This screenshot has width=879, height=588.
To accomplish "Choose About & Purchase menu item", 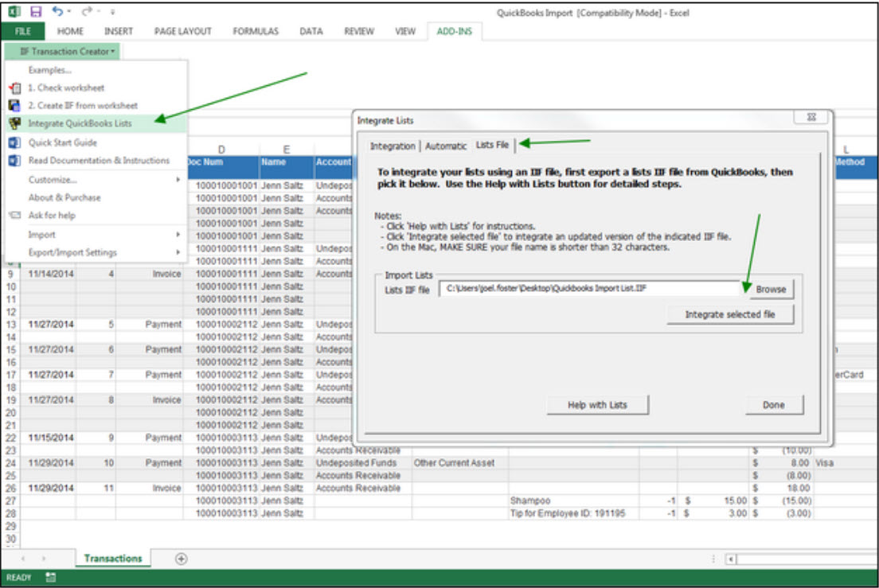I will (x=96, y=197).
